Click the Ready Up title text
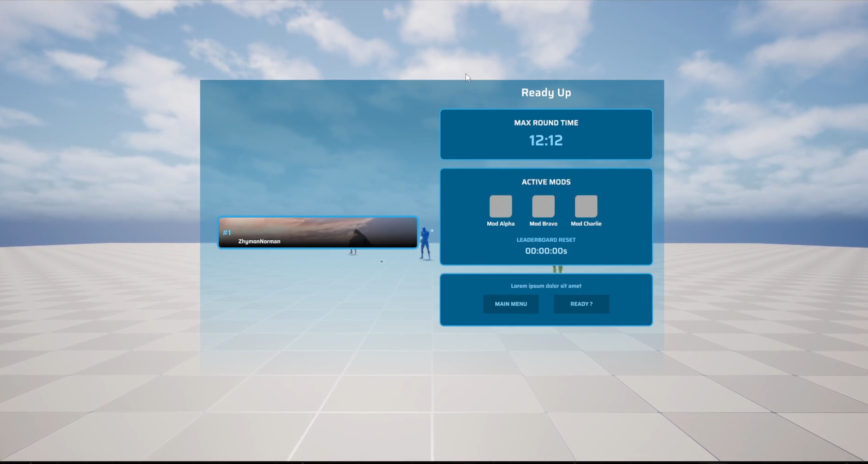The height and width of the screenshot is (464, 868). pyautogui.click(x=546, y=93)
